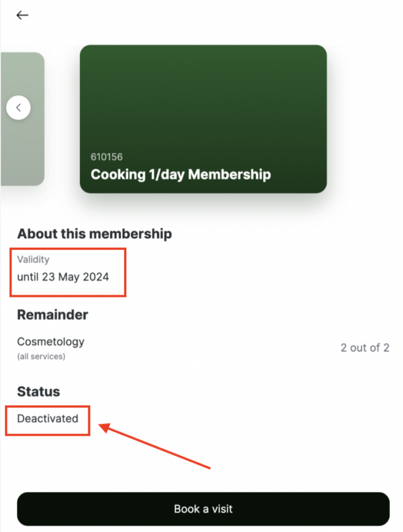Click the About this membership heading
This screenshot has width=403, height=532.
point(94,234)
